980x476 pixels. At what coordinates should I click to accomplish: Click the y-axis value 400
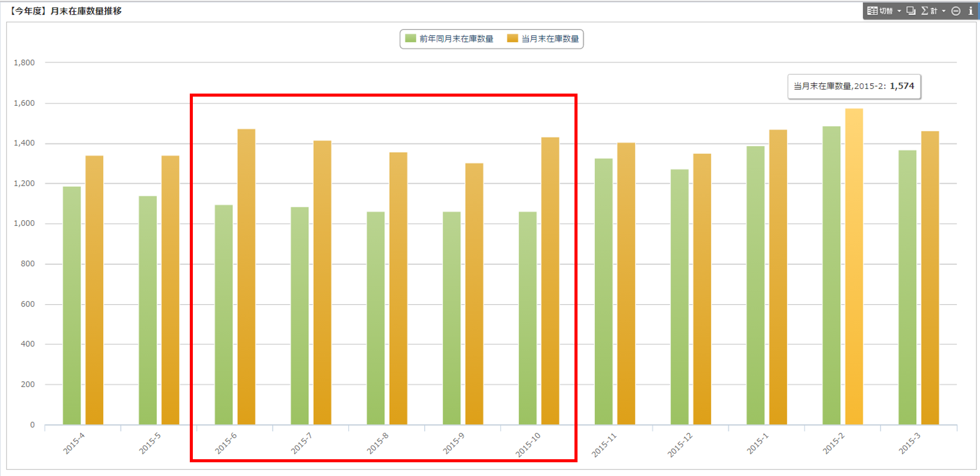(x=28, y=344)
